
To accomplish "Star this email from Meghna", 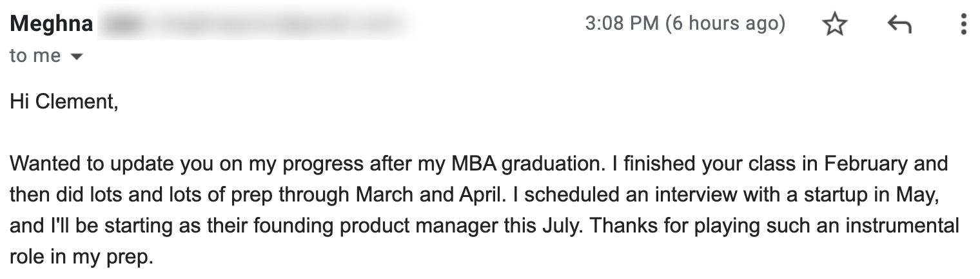I will pos(835,25).
